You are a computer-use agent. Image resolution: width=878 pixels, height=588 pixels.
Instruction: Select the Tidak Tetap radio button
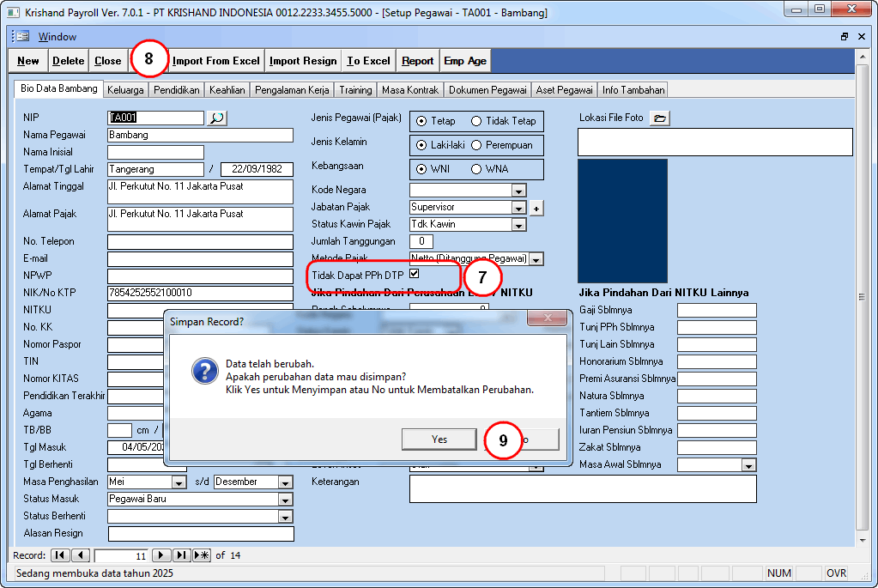pos(476,121)
